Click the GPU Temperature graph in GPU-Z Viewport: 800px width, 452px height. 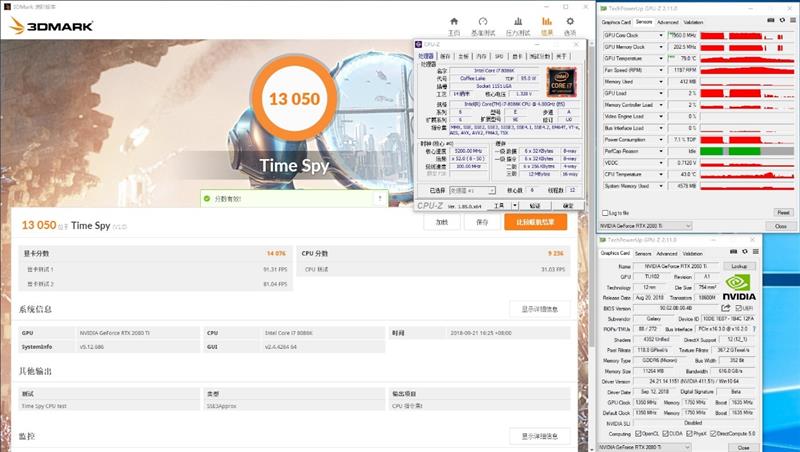747,59
